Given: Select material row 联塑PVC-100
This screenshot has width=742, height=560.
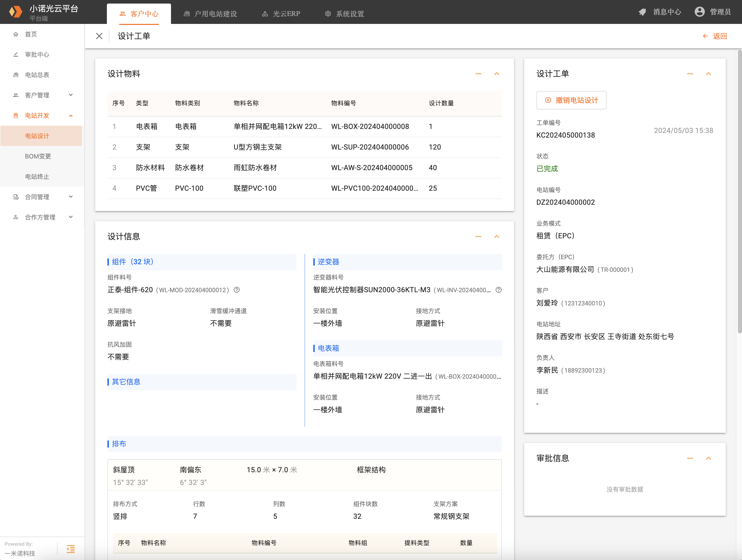Looking at the screenshot, I should tap(305, 188).
